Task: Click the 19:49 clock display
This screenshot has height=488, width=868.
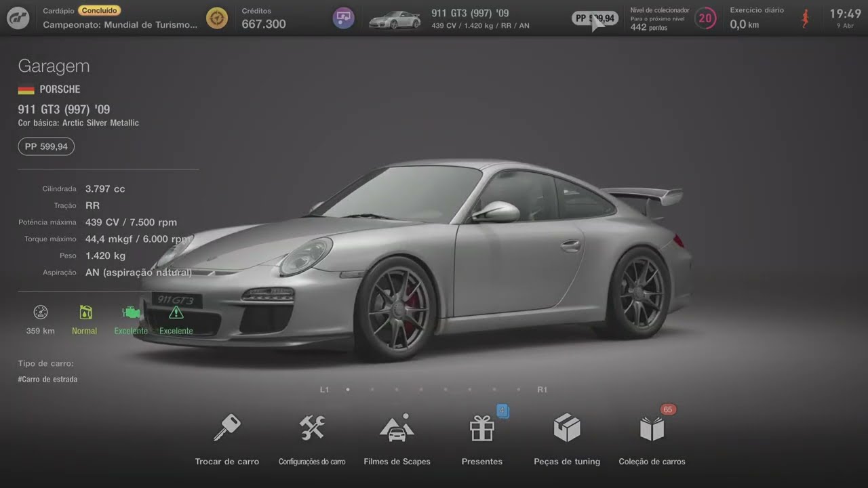Action: (x=846, y=14)
